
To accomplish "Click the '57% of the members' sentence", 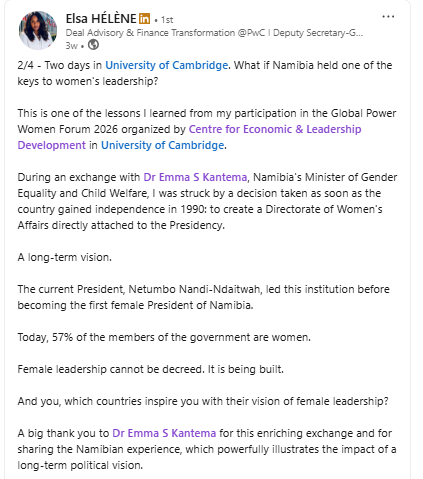I will (x=164, y=337).
